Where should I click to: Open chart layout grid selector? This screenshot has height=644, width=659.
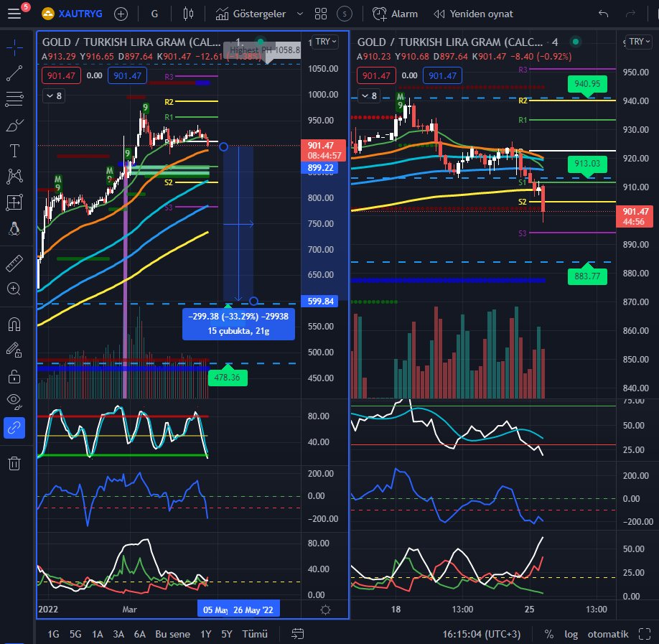[321, 14]
